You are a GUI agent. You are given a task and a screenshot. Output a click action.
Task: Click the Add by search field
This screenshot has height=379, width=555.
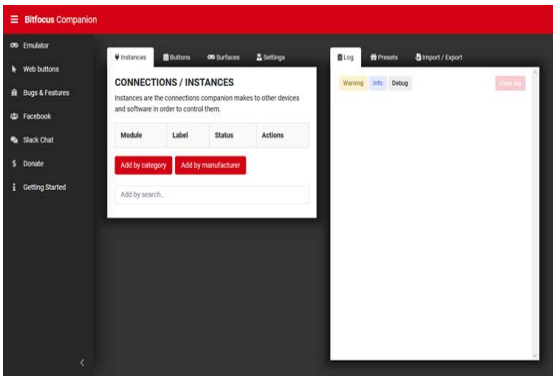[x=212, y=195]
